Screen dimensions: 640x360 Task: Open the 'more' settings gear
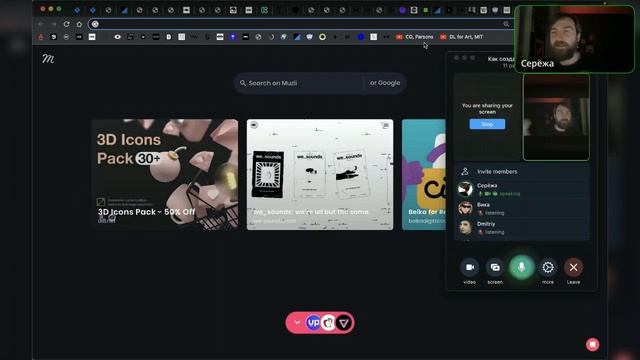pos(548,267)
